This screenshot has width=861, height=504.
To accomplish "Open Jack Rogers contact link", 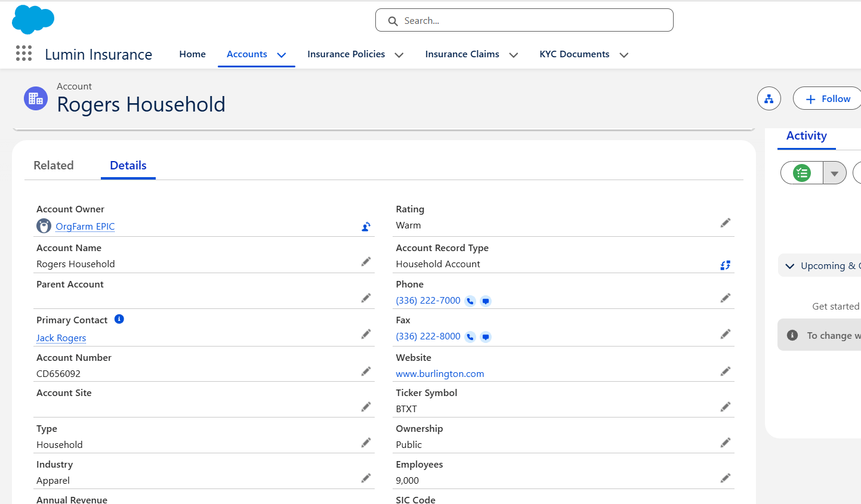I will [x=61, y=338].
